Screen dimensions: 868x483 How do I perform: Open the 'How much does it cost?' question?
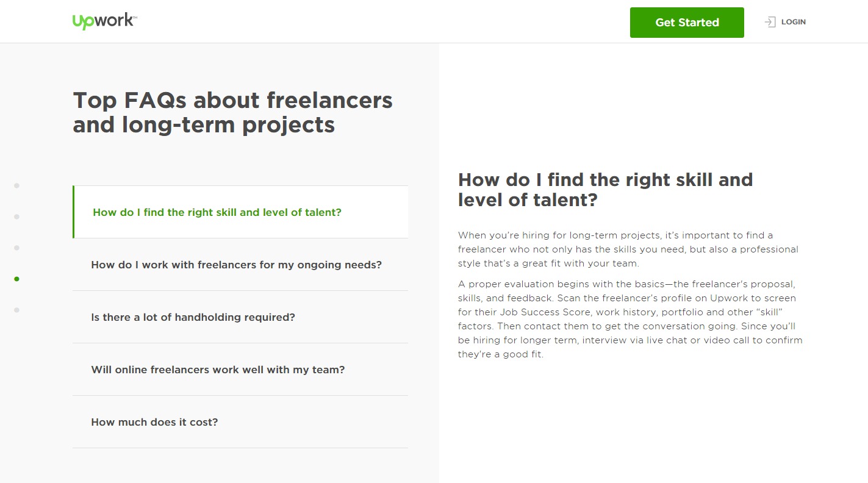pos(154,422)
